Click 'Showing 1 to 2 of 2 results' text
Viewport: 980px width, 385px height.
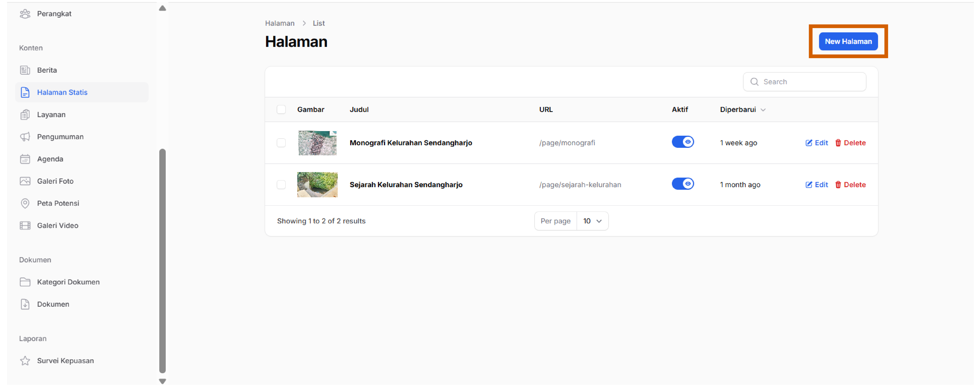(321, 221)
